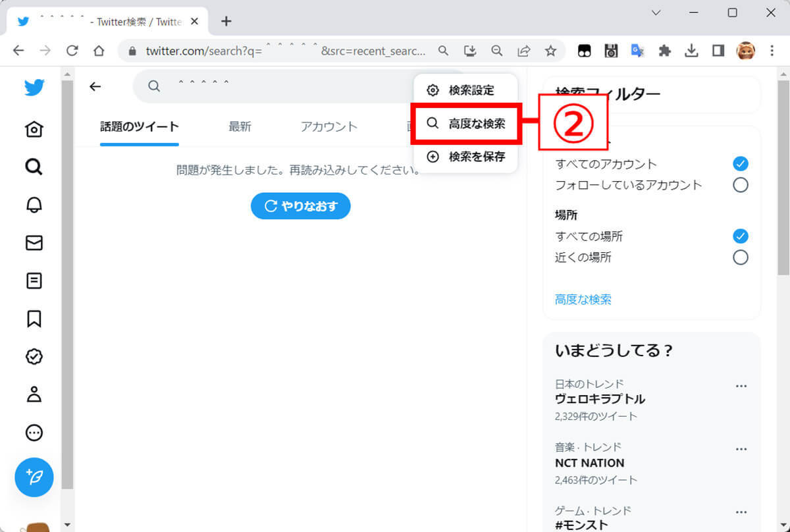Open more options for #モンスト trend

click(x=741, y=512)
